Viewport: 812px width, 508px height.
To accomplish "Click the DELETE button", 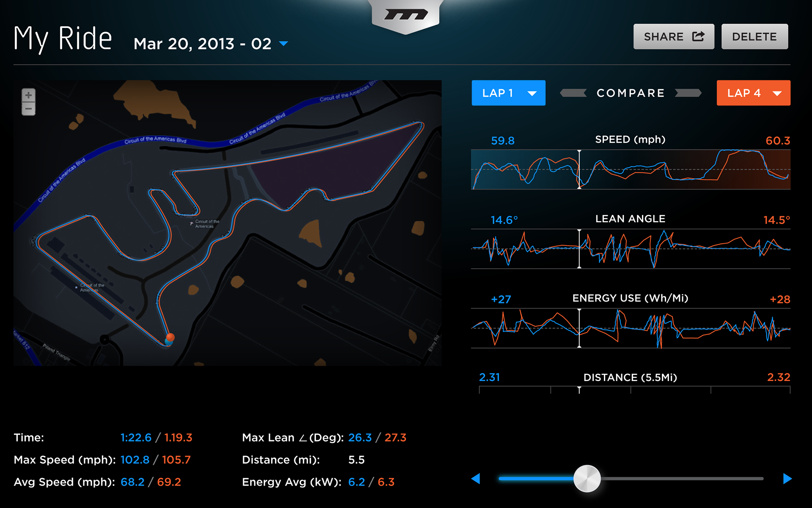I will (x=754, y=36).
